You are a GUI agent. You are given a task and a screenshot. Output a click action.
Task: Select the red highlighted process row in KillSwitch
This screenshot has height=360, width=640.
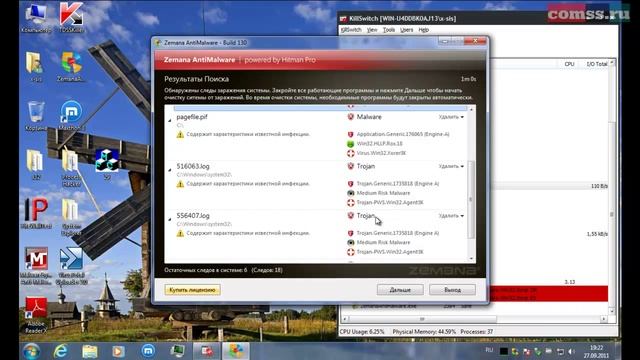(548, 294)
